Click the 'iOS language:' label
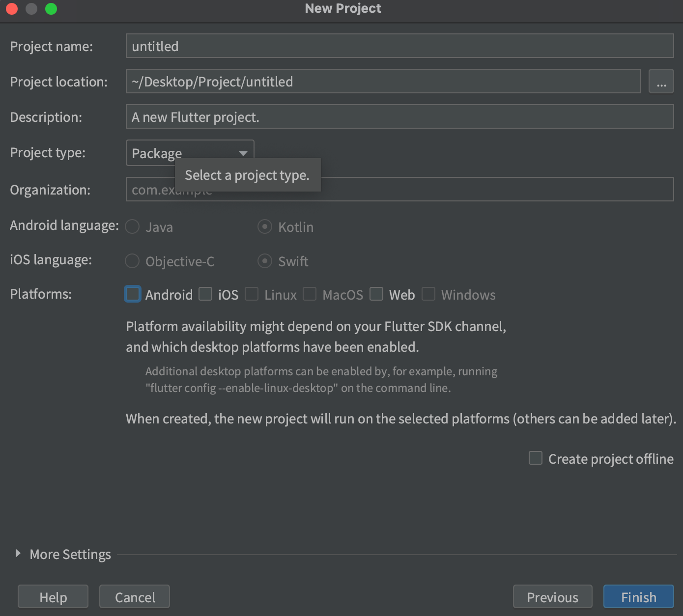683x616 pixels. tap(51, 260)
